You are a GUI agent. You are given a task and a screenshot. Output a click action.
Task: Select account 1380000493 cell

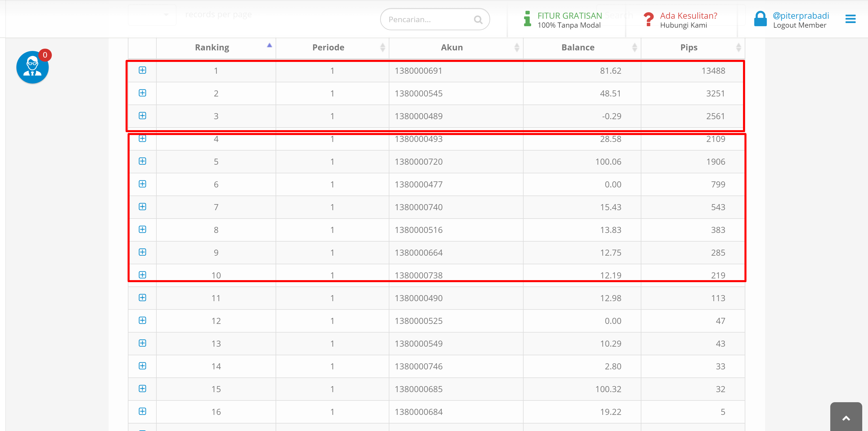tap(456, 139)
